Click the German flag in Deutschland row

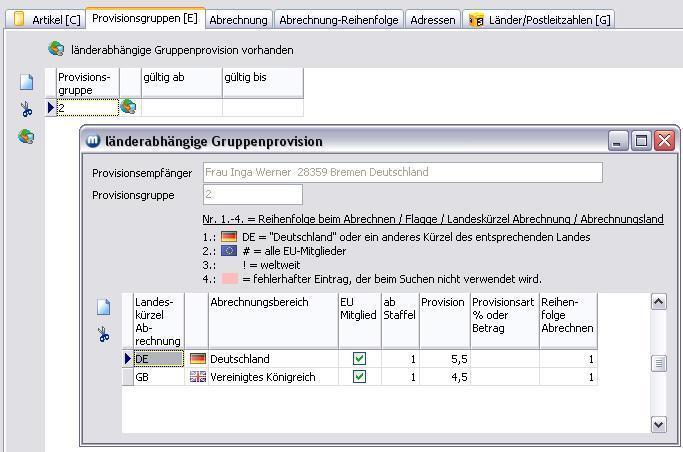click(x=197, y=359)
